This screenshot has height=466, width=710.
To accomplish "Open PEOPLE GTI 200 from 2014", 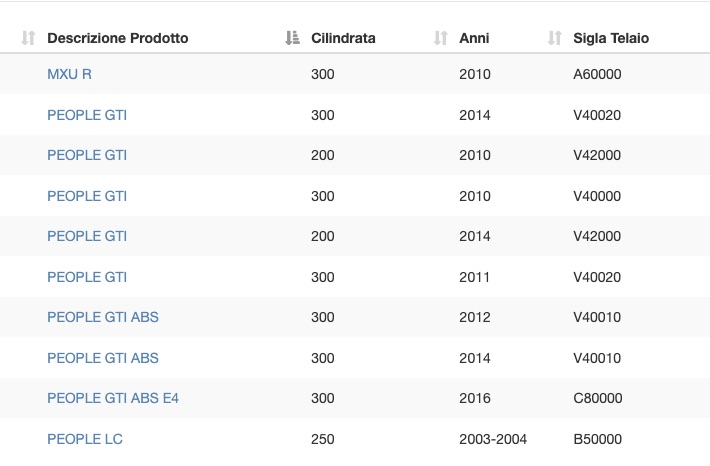I will point(87,236).
